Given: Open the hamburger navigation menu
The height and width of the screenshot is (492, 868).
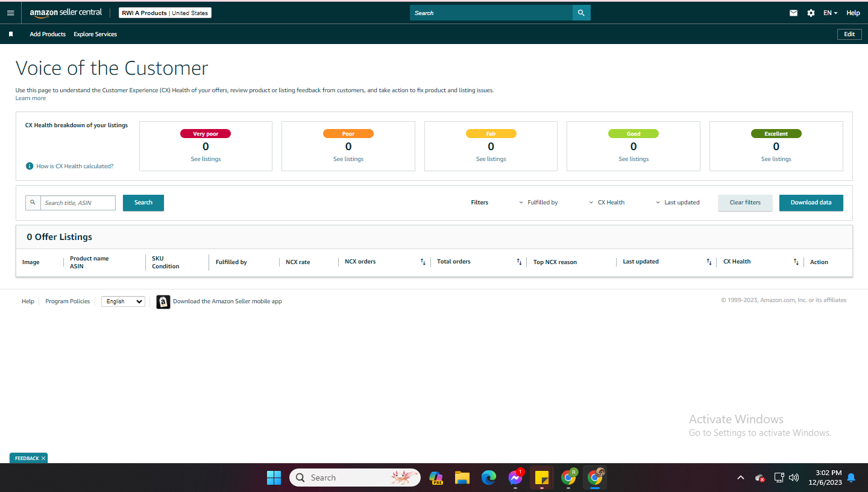Looking at the screenshot, I should click(10, 13).
